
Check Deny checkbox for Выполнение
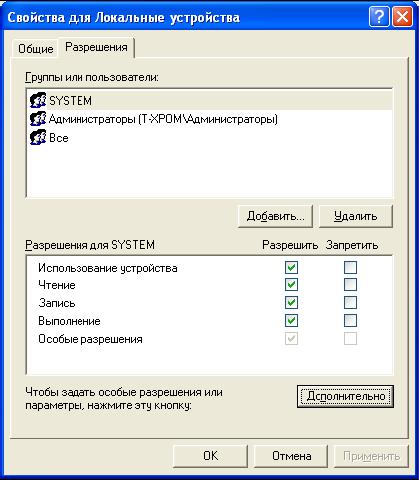pyautogui.click(x=350, y=321)
